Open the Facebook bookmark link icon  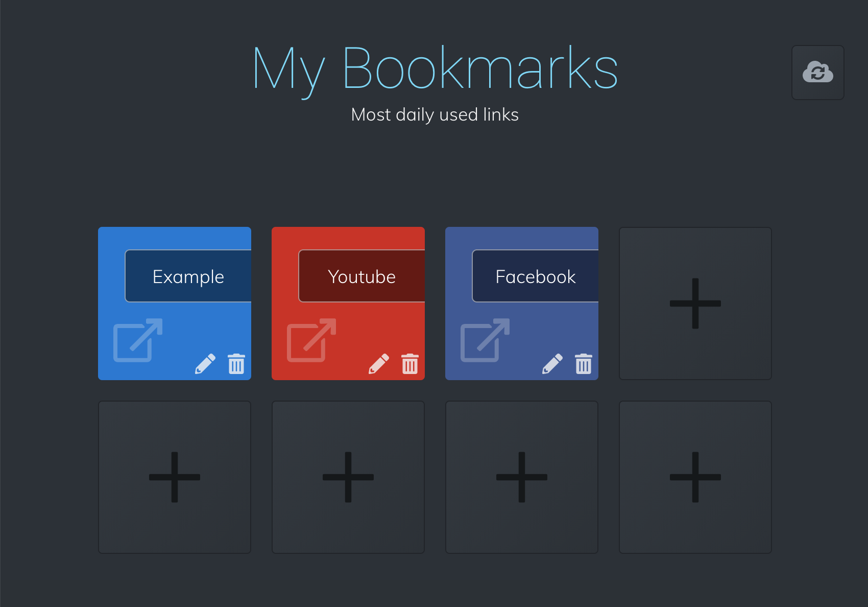click(x=485, y=340)
